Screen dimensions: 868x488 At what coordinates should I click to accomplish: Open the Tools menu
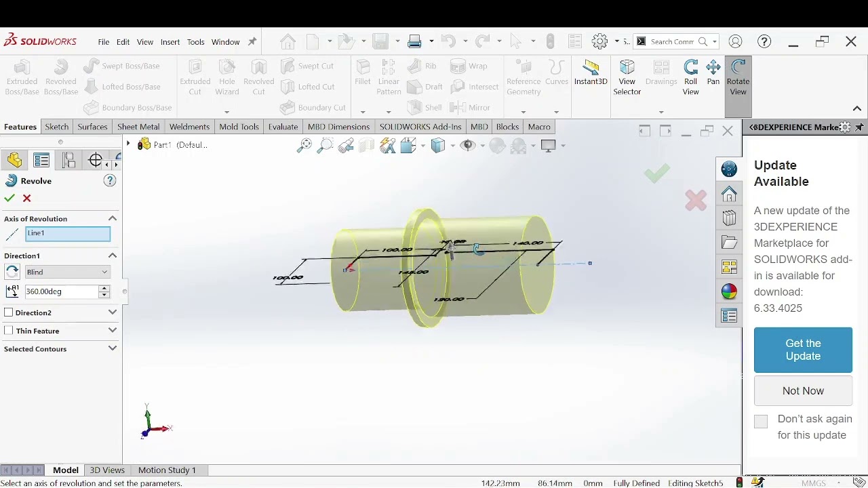[195, 42]
